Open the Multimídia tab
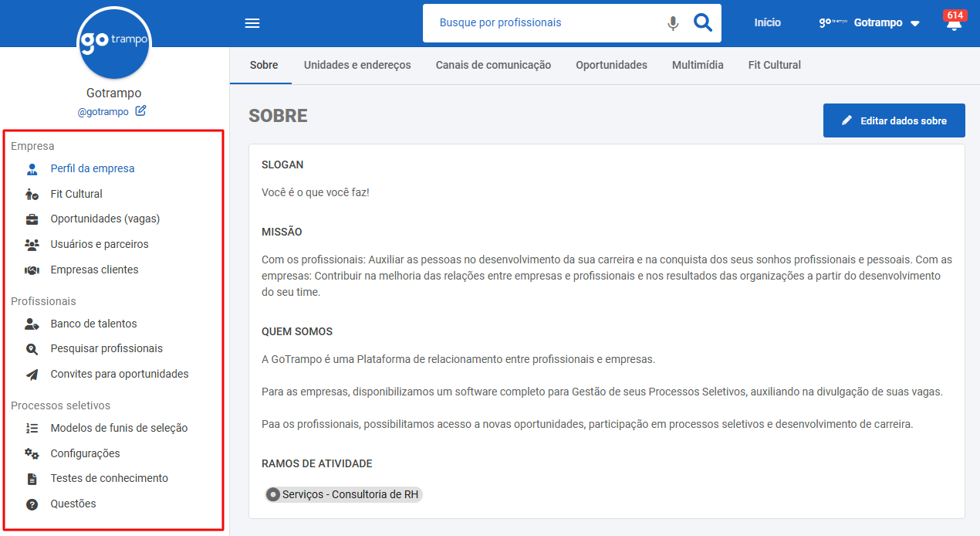Image resolution: width=980 pixels, height=536 pixels. [698, 65]
